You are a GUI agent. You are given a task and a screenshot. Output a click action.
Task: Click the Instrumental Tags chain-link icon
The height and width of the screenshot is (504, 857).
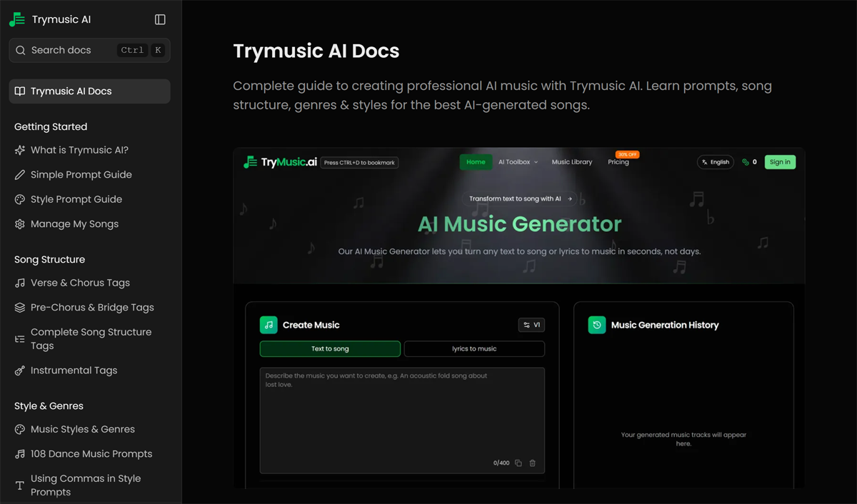[20, 370]
